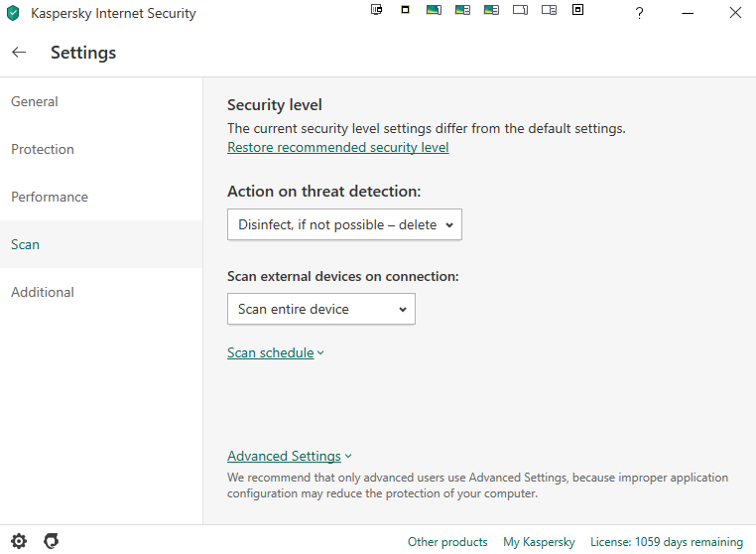
Task: Open the settings gear icon at bottom
Action: tap(17, 541)
